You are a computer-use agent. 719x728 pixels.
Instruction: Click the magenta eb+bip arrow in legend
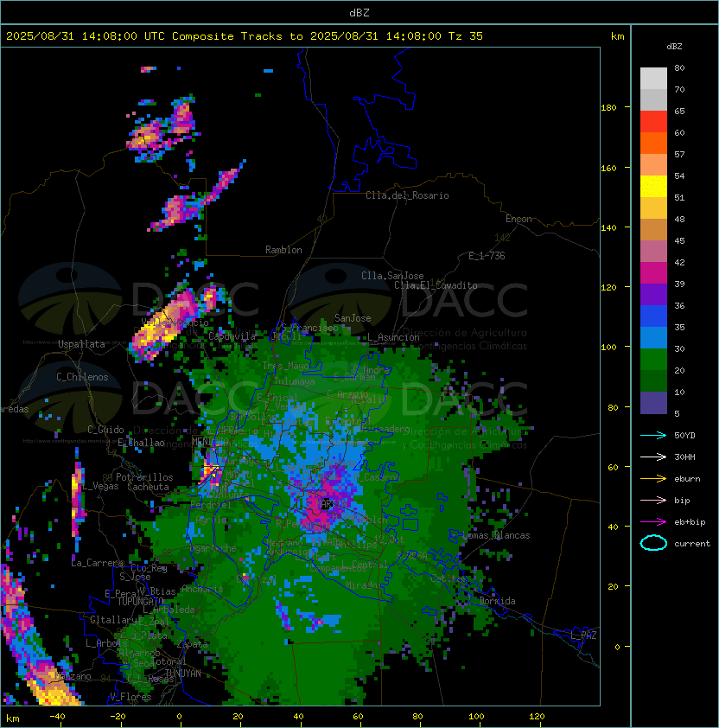(x=653, y=522)
